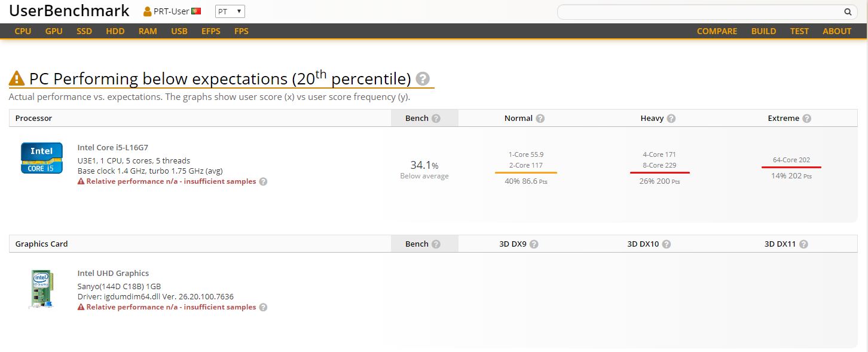Click the Intel UHD Graphics card image
This screenshot has width=868, height=352.
[x=41, y=289]
